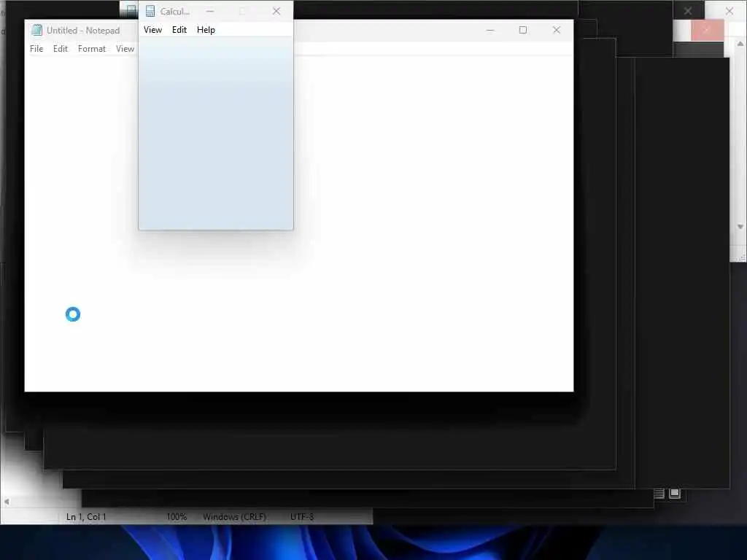Minimize the Untitled - Notepad window
Screen dimensions: 747x560
489,30
